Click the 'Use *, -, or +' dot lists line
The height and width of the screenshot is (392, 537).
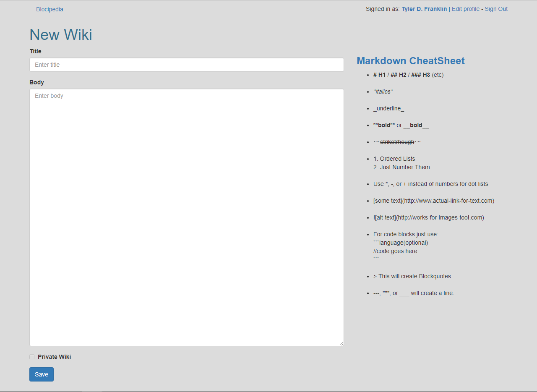point(431,184)
